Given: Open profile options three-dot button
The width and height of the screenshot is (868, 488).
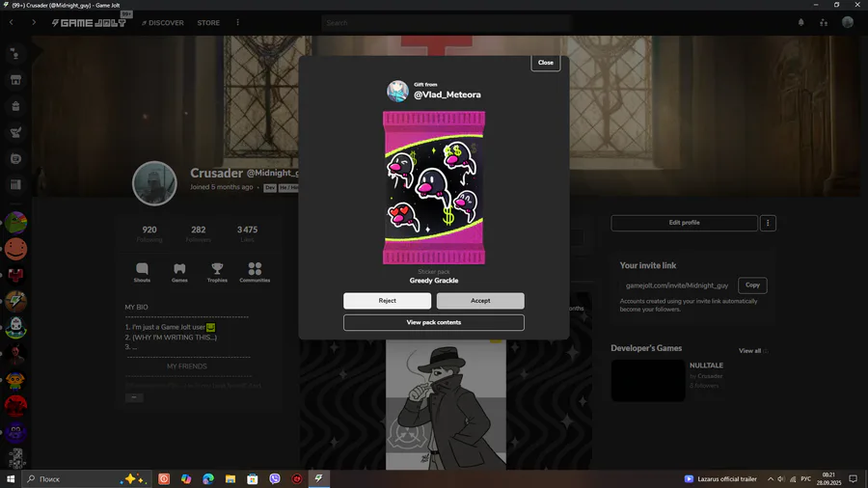Looking at the screenshot, I should click(x=768, y=223).
